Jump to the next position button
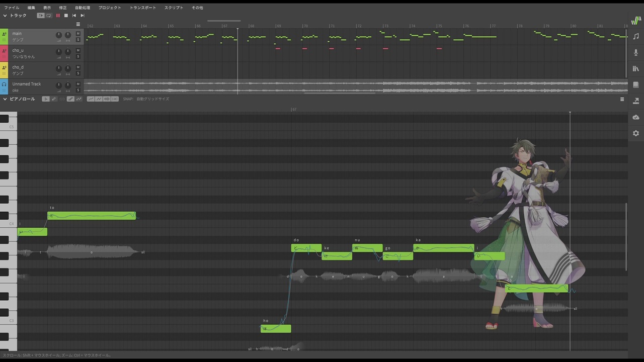Screen dimensions: 644x362 pyautogui.click(x=83, y=16)
